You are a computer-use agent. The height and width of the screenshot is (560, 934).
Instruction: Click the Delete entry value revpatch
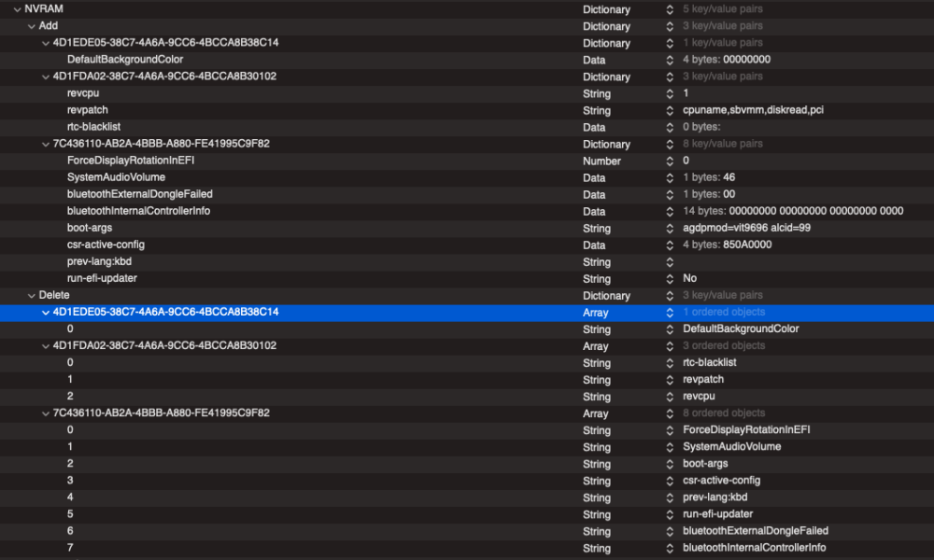[x=703, y=380]
